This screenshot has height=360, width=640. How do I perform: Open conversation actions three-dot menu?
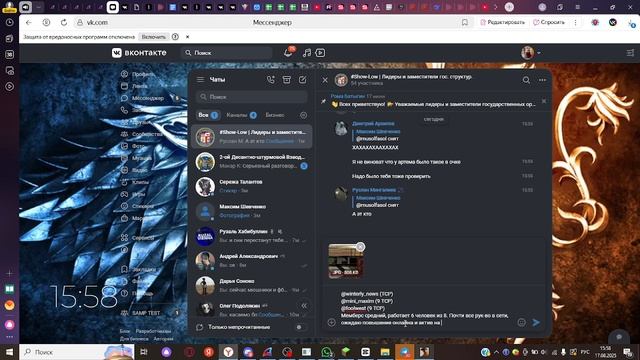click(x=542, y=80)
